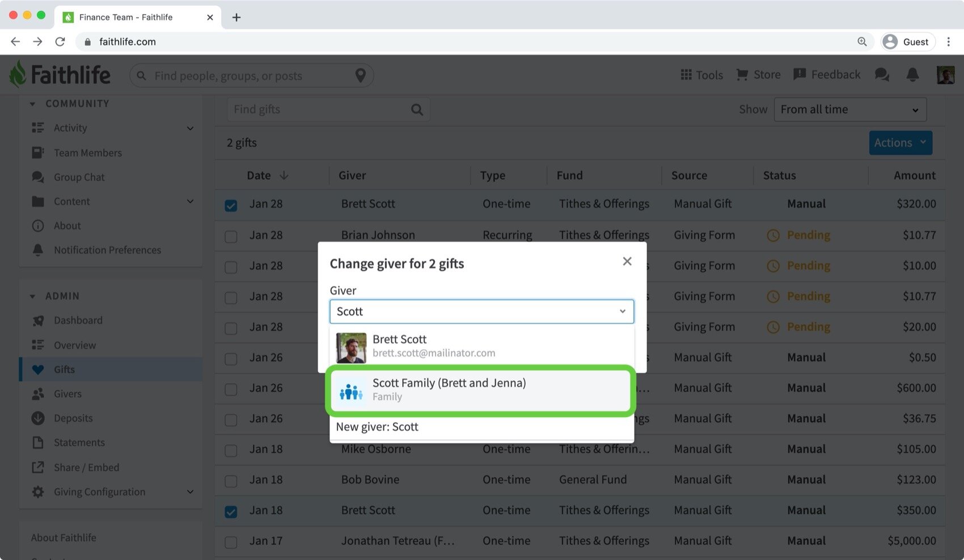Check the $10.00 Pending gift checkbox
Image resolution: width=964 pixels, height=560 pixels.
(231, 266)
